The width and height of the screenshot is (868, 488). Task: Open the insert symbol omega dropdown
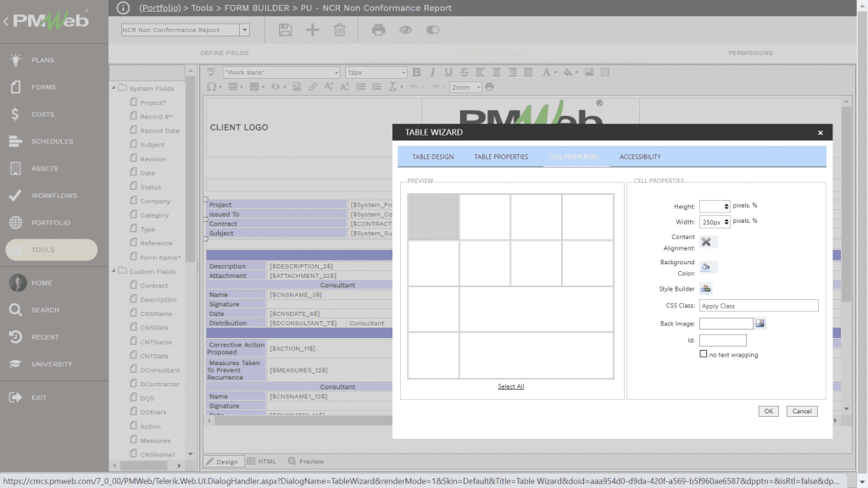pyautogui.click(x=214, y=87)
